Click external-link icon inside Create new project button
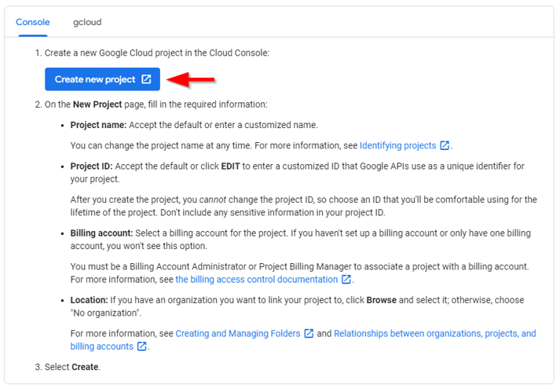 point(146,79)
